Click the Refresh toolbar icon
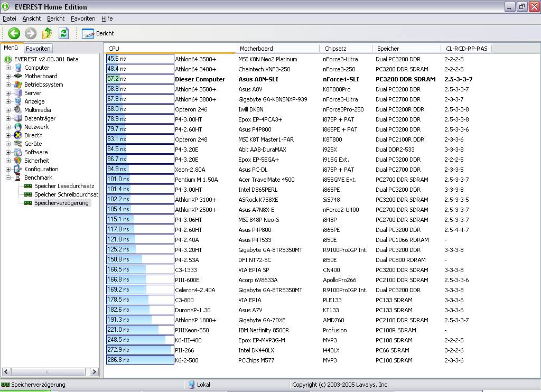 64,33
